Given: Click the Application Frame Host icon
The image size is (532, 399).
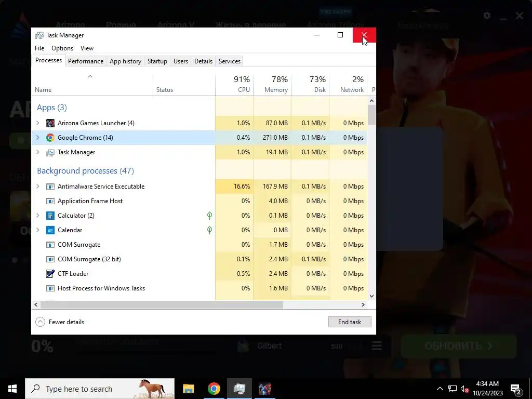Looking at the screenshot, I should point(50,201).
